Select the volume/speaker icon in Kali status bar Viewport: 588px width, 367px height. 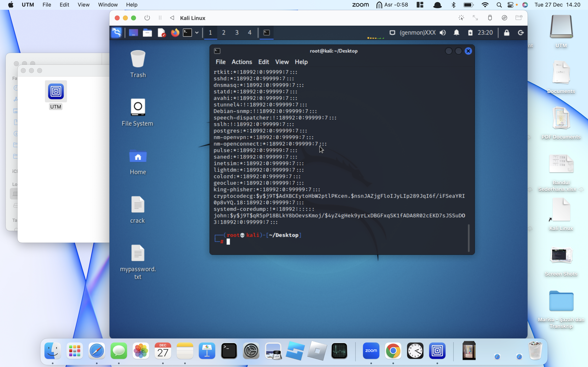[443, 32]
